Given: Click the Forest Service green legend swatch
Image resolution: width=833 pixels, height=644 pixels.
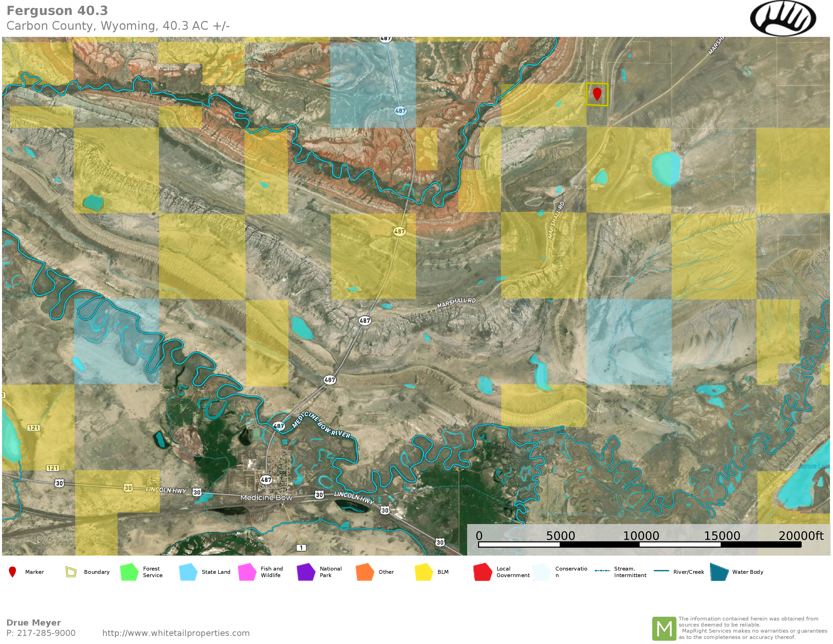Looking at the screenshot, I should (x=129, y=572).
